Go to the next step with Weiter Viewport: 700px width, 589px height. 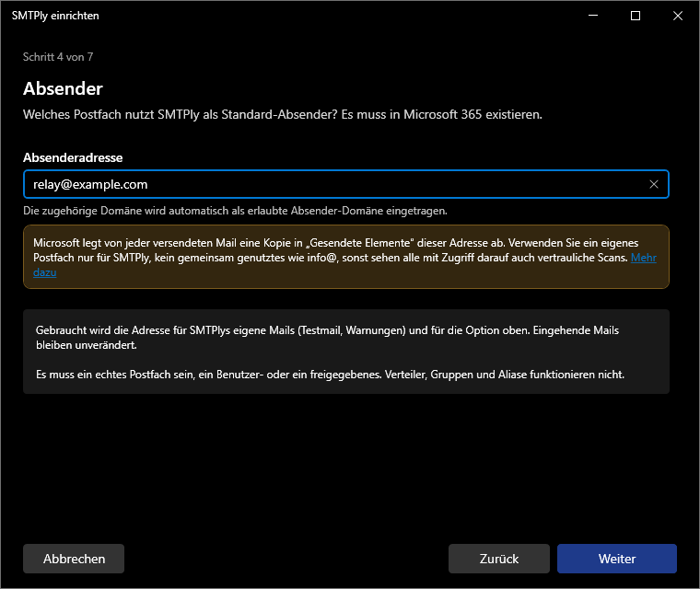[616, 559]
